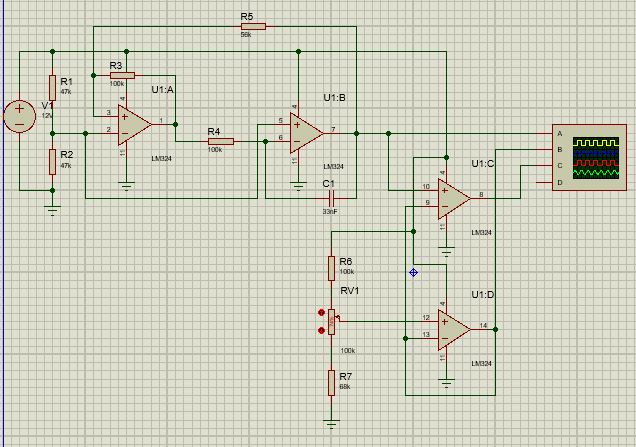Click the oscilloscope waveform display thumbnail
Image resolution: width=636 pixels, height=447 pixels.
click(596, 158)
